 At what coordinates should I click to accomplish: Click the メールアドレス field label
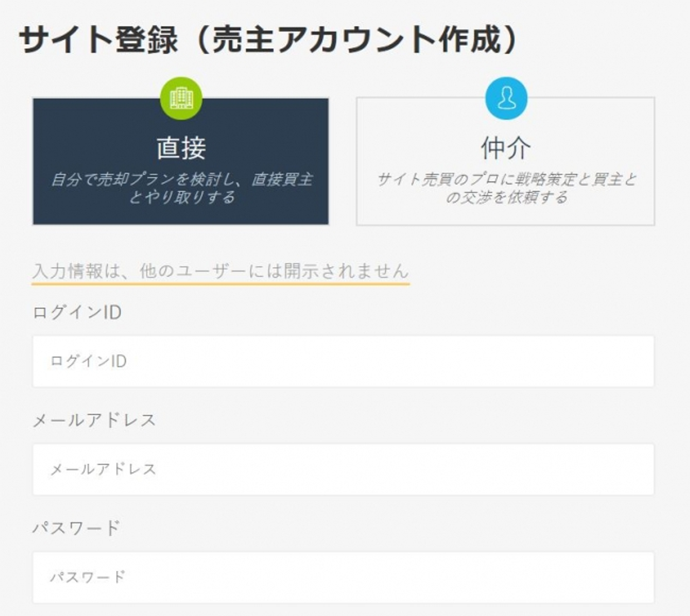coord(94,420)
